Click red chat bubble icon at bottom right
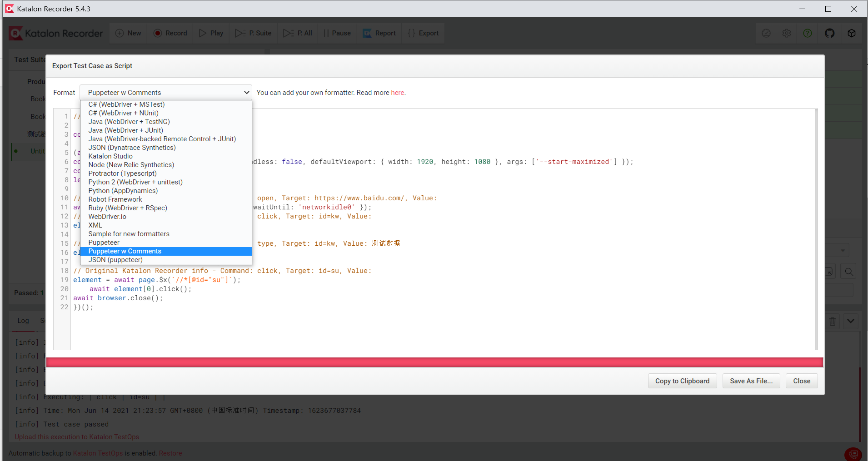 point(853,454)
